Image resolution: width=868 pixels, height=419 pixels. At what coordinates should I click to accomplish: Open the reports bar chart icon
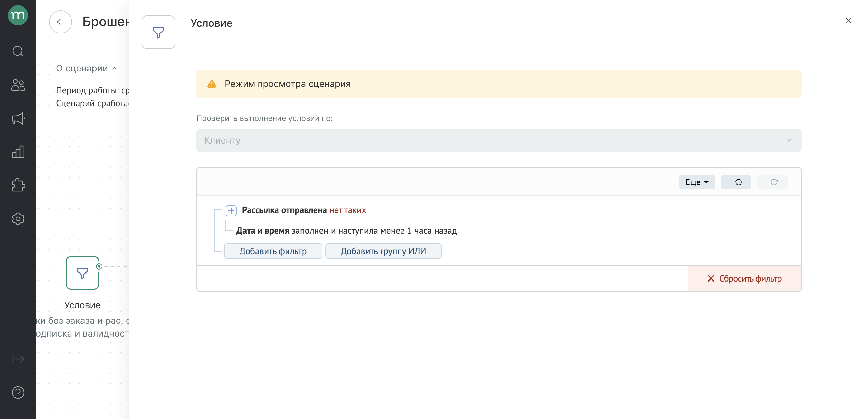[18, 152]
